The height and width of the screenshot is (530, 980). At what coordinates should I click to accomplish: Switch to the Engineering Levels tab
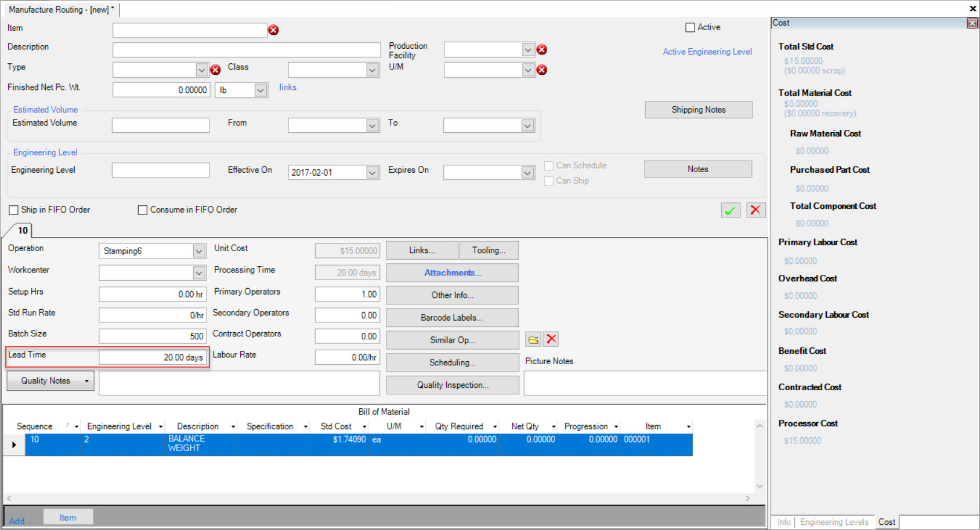834,522
